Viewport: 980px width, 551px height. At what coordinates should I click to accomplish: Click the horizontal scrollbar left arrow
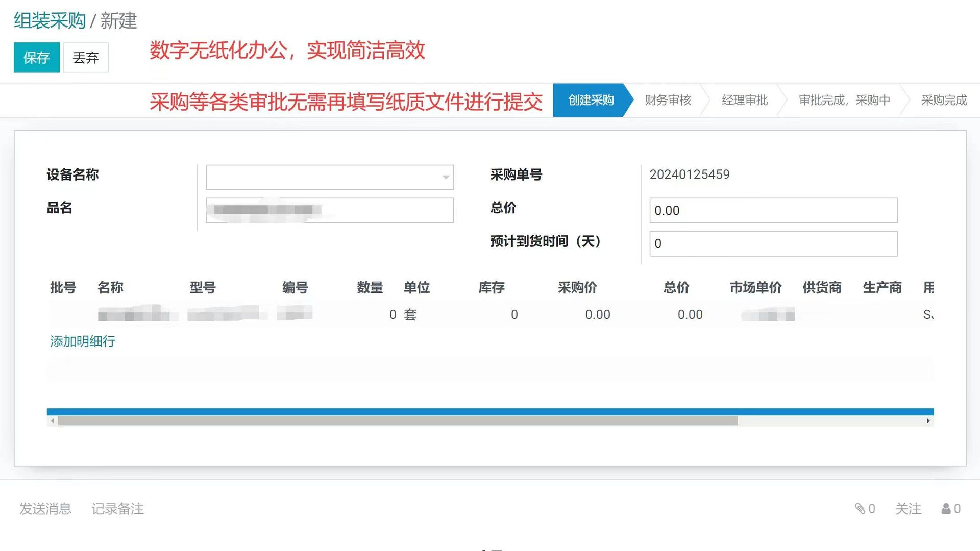pyautogui.click(x=53, y=421)
